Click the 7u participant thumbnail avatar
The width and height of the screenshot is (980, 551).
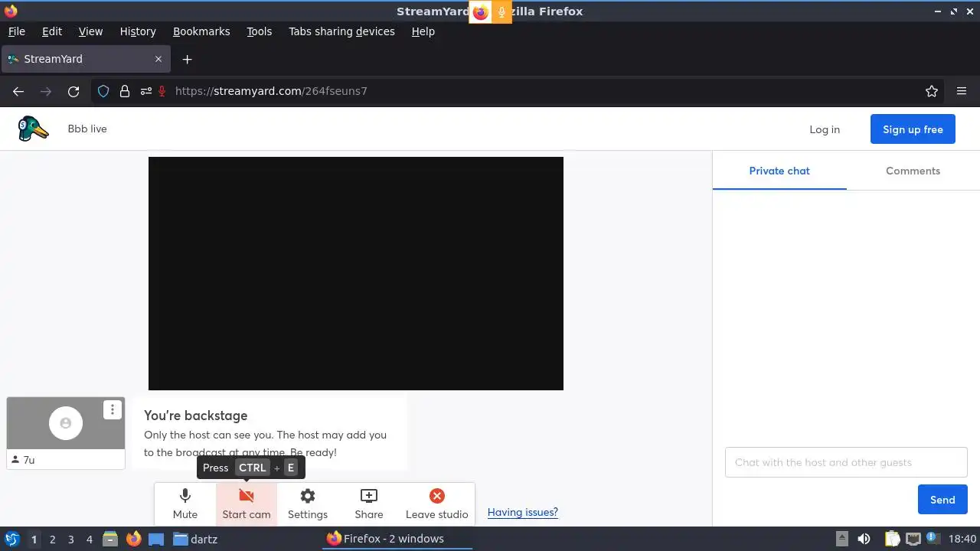click(66, 423)
